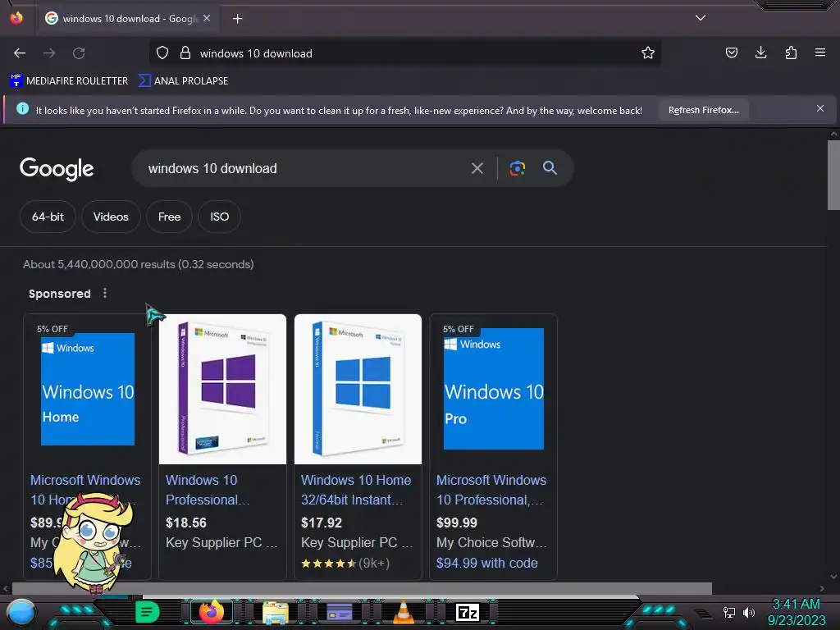Screen dimensions: 840x630
Task: Click the Google logo
Action: [57, 169]
